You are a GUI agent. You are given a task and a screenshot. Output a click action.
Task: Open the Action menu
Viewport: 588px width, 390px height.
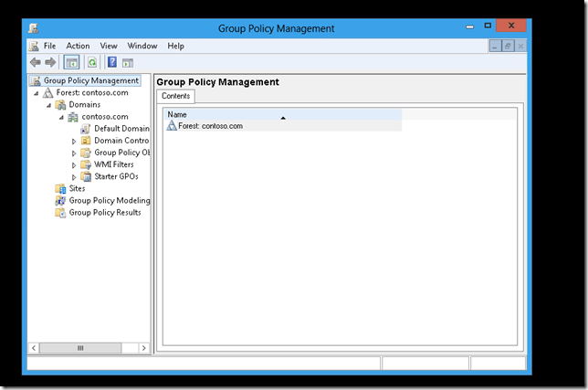[x=78, y=46]
